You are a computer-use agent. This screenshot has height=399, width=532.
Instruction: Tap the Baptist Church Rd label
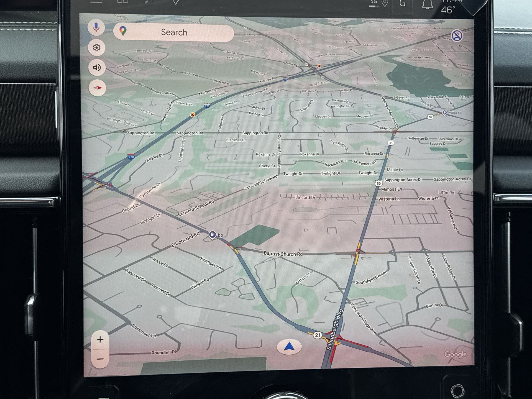tap(283, 254)
